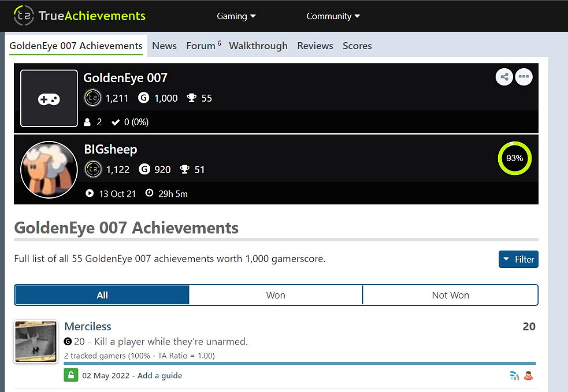
Task: Click the green unlocked padlock icon
Action: [x=70, y=375]
